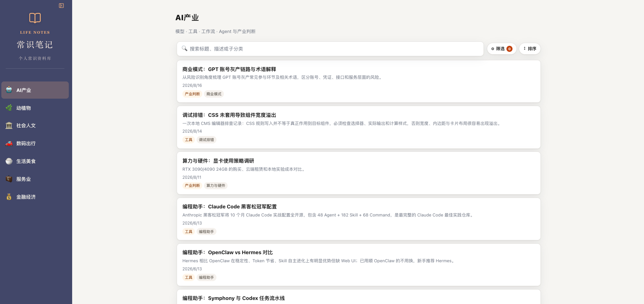
Task: Click 产业判断 tag on 显卡 note
Action: point(192,185)
